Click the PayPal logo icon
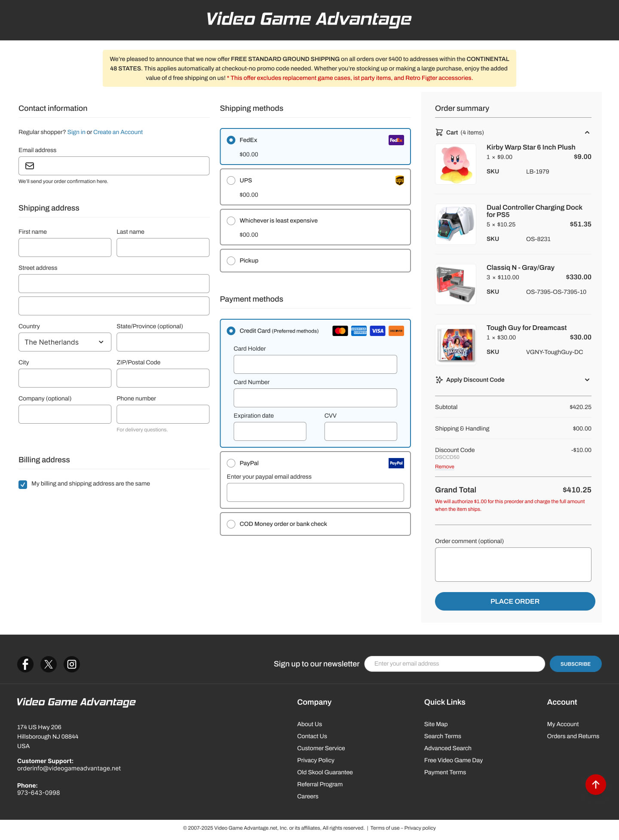The height and width of the screenshot is (840, 619). pyautogui.click(x=396, y=463)
